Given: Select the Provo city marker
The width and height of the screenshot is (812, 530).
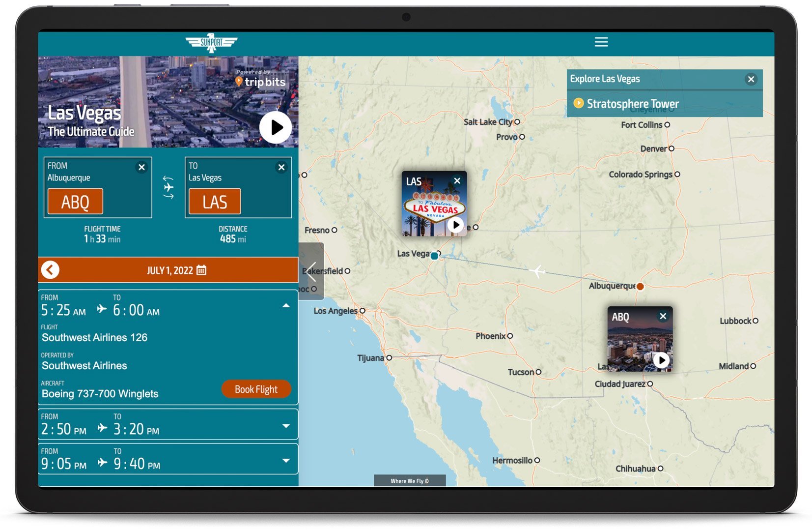Looking at the screenshot, I should [522, 137].
